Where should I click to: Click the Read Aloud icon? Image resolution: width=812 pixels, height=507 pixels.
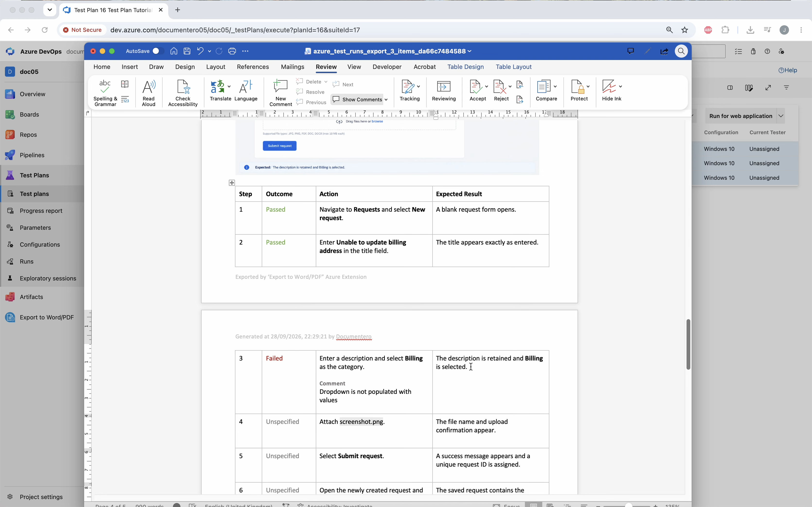149,87
